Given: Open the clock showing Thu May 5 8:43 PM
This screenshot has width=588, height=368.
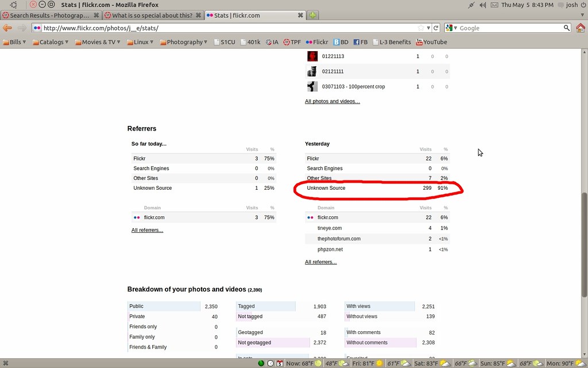Looking at the screenshot, I should point(527,5).
